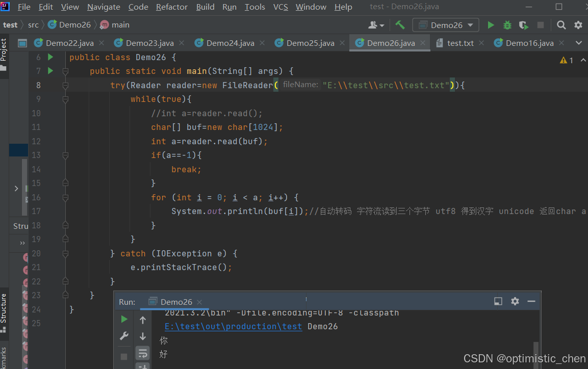Close the Demo24.java tab
The height and width of the screenshot is (369, 588).
[x=262, y=43]
